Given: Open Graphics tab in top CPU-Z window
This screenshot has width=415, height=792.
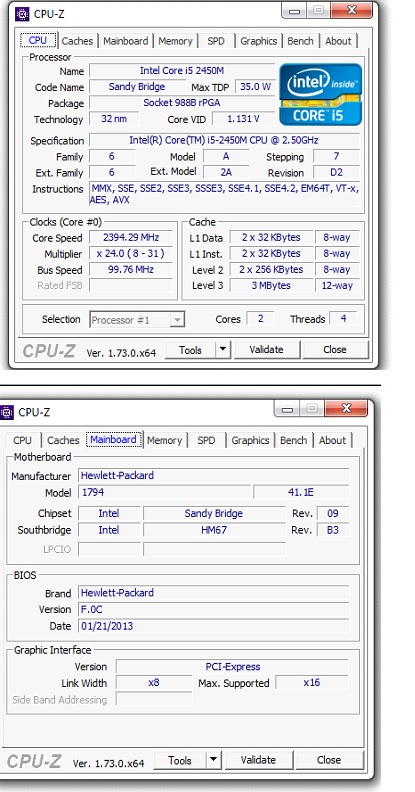Looking at the screenshot, I should tap(258, 41).
